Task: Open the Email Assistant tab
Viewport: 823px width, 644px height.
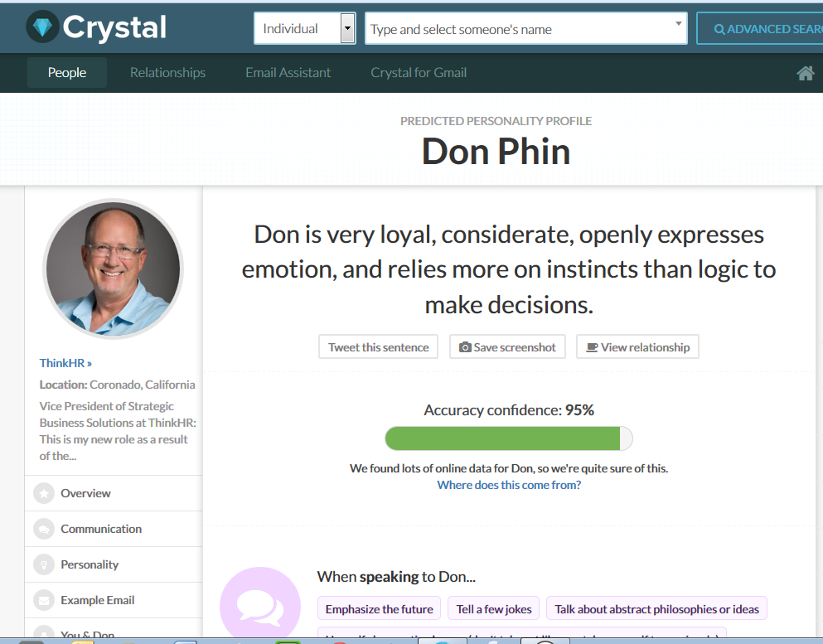Action: [x=288, y=73]
